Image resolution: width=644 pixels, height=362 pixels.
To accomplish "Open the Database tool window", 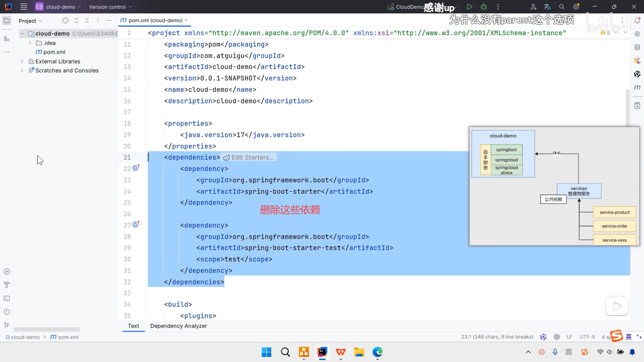I will pos(637,47).
